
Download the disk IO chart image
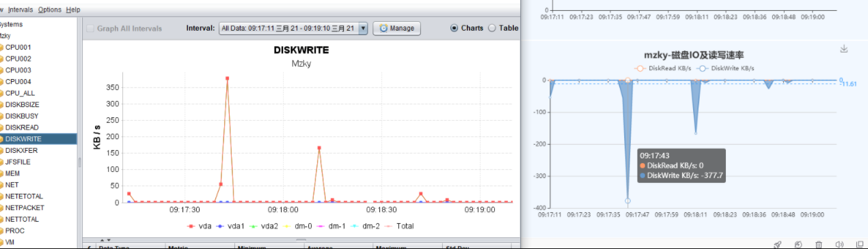click(844, 49)
